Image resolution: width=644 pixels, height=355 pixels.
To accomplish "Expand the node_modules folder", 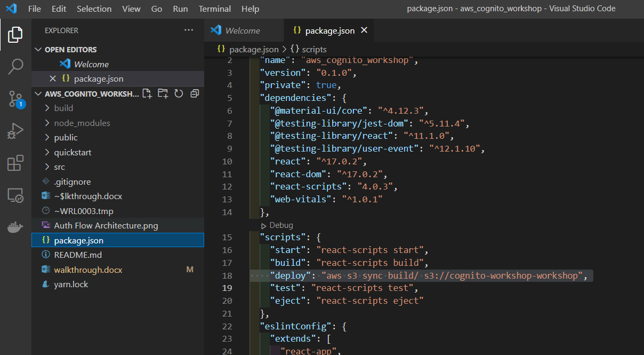I will click(x=82, y=123).
